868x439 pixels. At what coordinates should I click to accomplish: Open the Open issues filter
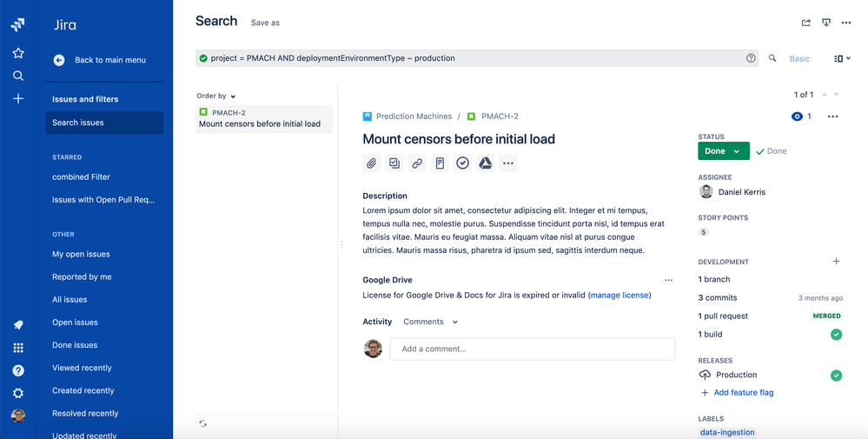pyautogui.click(x=75, y=323)
